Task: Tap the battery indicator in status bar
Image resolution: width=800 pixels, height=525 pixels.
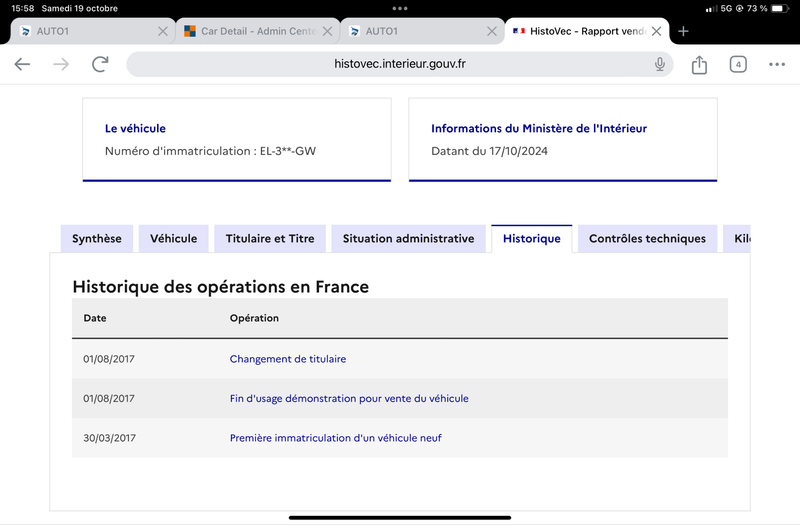Action: click(780, 8)
